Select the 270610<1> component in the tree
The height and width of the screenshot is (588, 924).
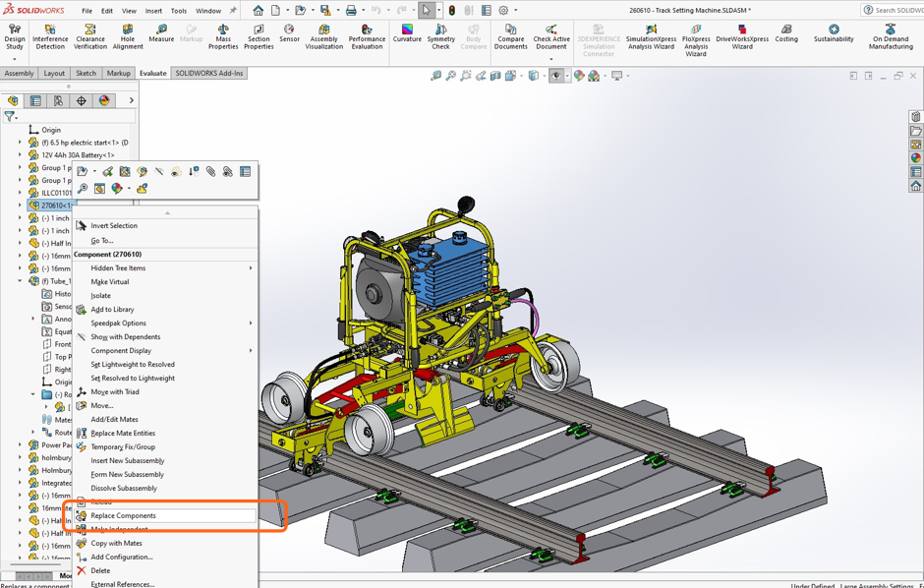(x=55, y=206)
